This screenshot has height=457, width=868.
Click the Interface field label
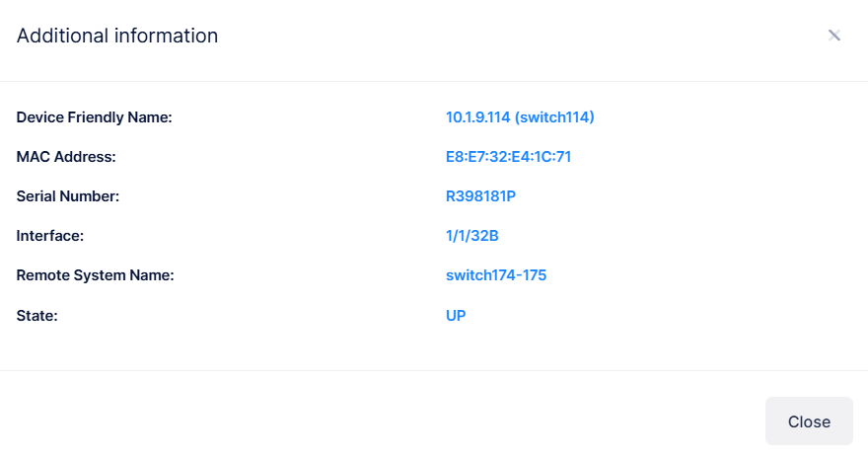(x=51, y=236)
